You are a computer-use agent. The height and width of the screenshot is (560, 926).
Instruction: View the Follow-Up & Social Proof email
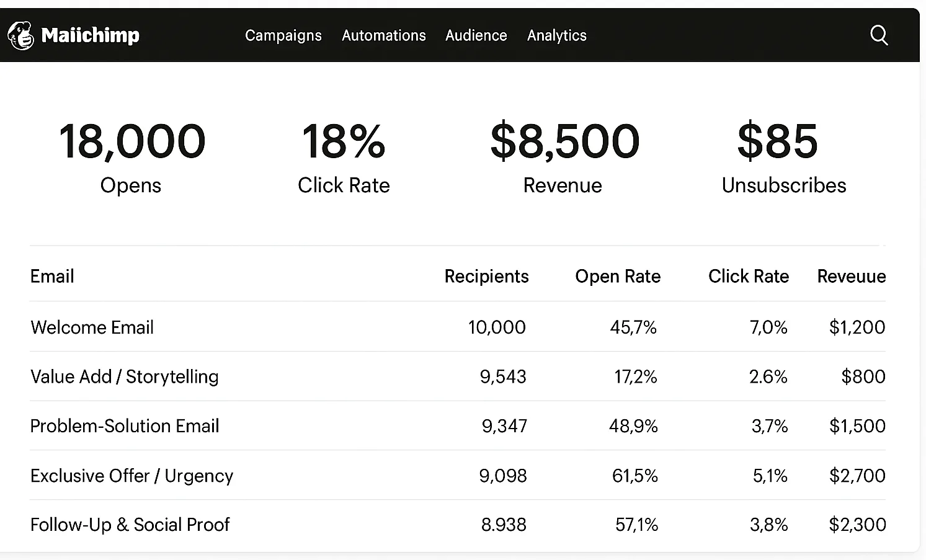click(130, 525)
